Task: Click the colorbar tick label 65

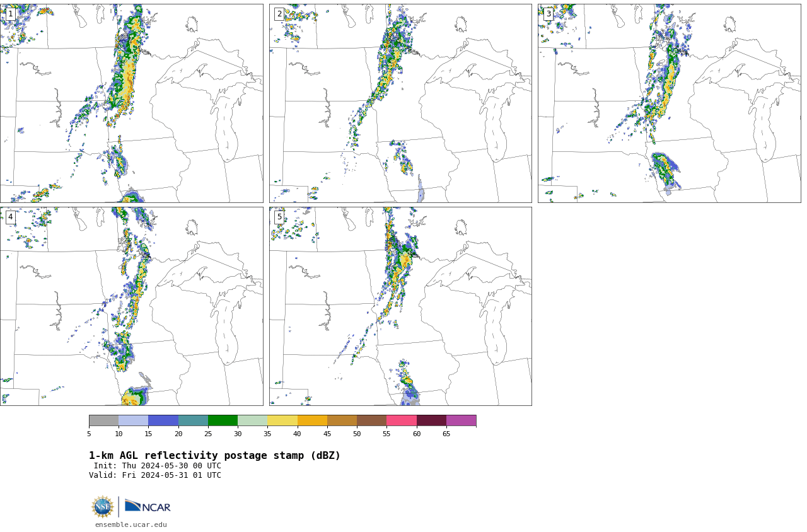Action: 446,434
